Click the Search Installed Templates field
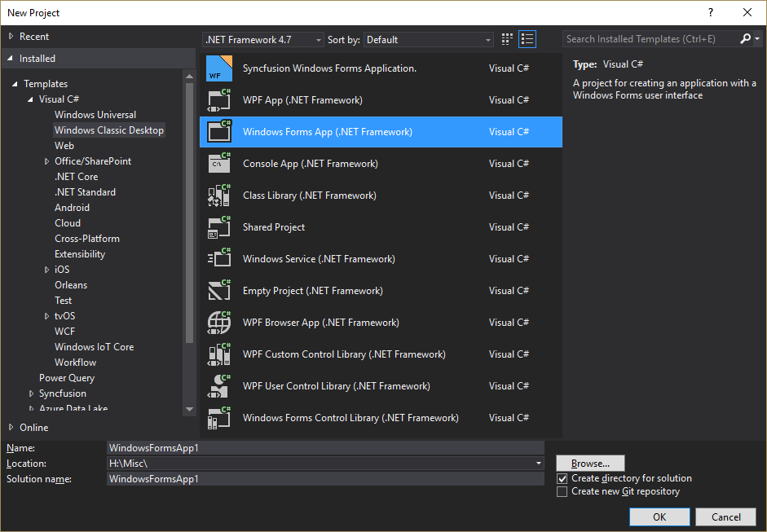Viewport: 767px width, 532px height. click(650, 38)
